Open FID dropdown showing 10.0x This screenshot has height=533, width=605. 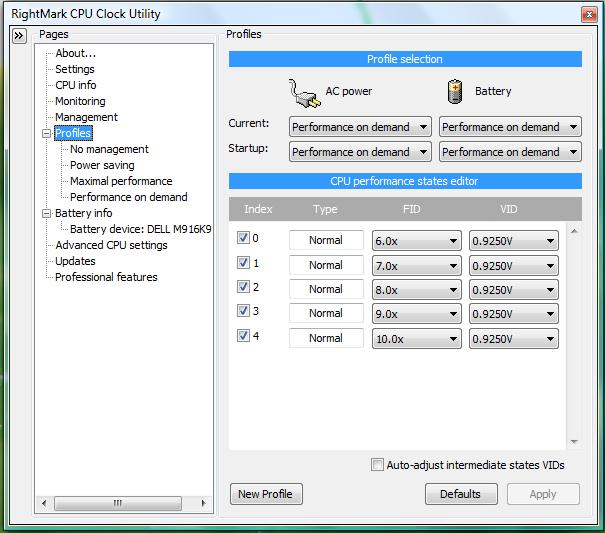tap(417, 338)
